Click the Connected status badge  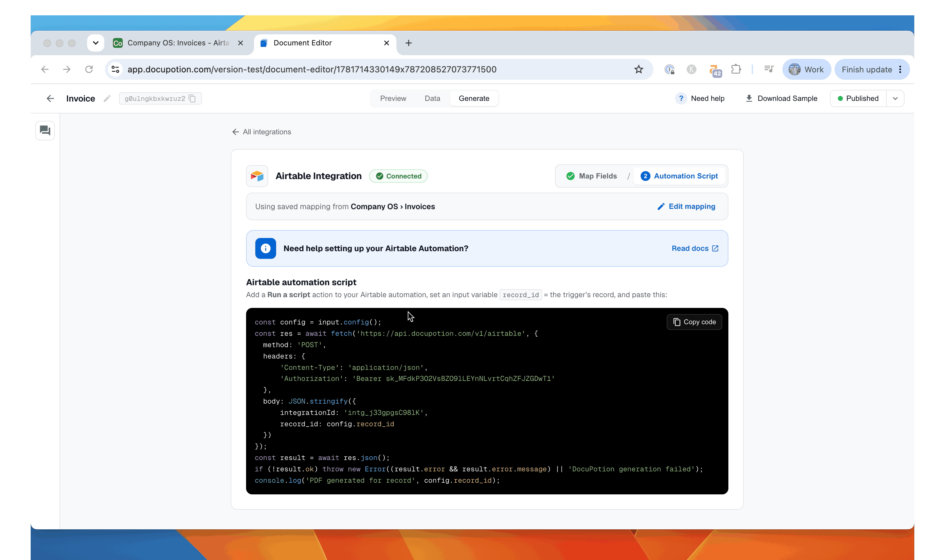tap(398, 176)
